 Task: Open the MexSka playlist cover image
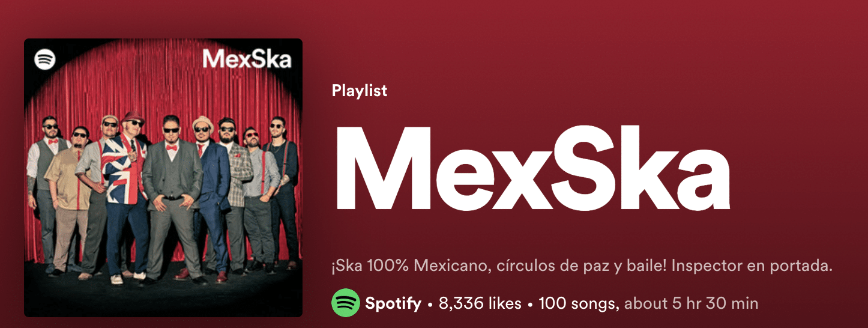point(163,178)
